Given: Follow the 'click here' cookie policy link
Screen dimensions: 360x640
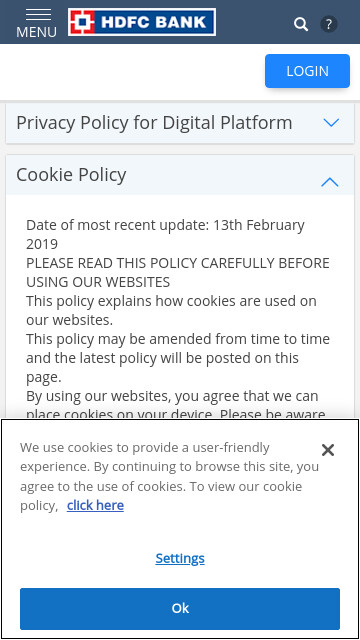Looking at the screenshot, I should pos(95,505).
